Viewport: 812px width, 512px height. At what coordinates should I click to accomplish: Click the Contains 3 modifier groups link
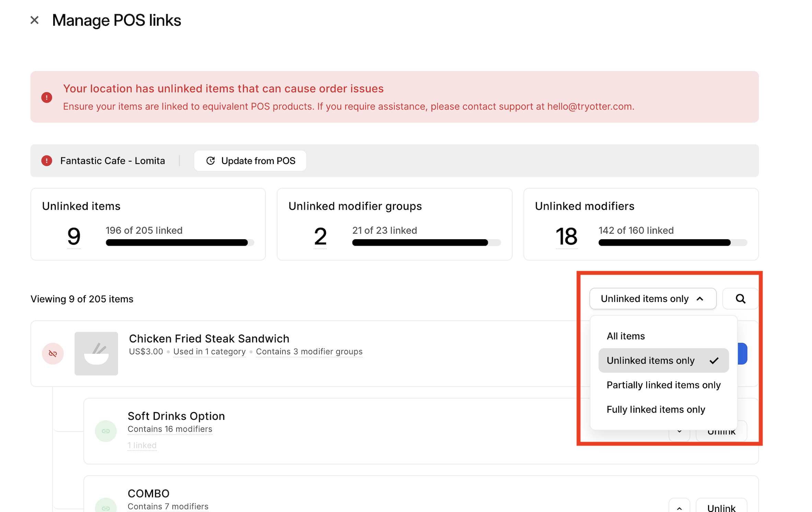click(309, 352)
